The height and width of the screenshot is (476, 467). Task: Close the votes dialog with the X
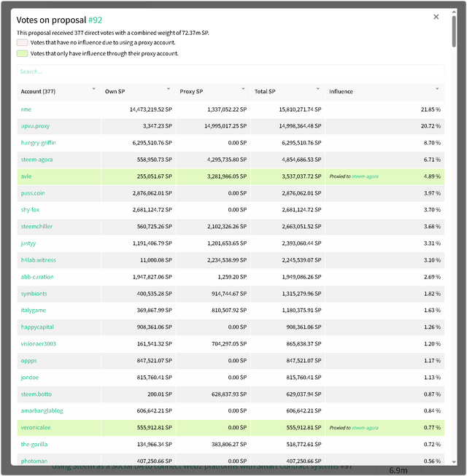pos(436,17)
